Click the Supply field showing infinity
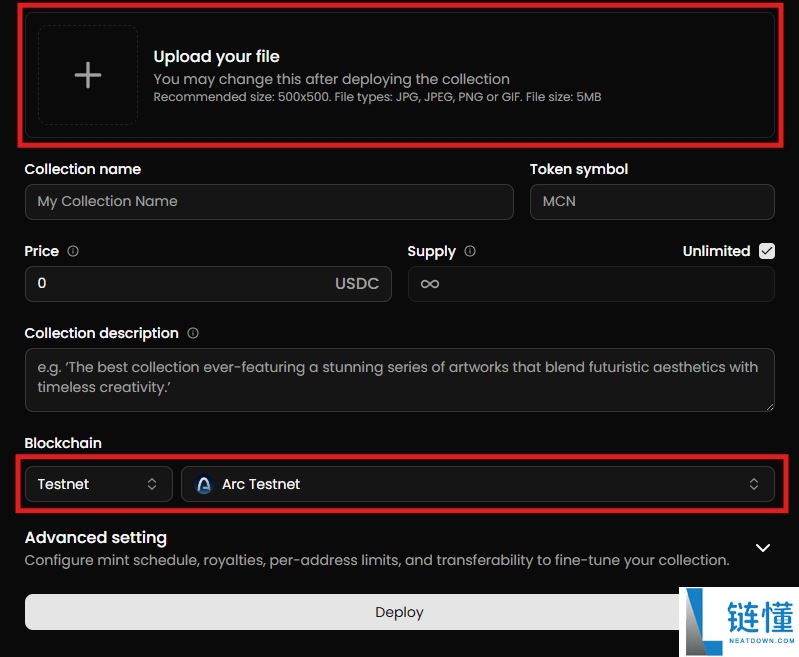Viewport: 799px width, 657px height. [590, 284]
